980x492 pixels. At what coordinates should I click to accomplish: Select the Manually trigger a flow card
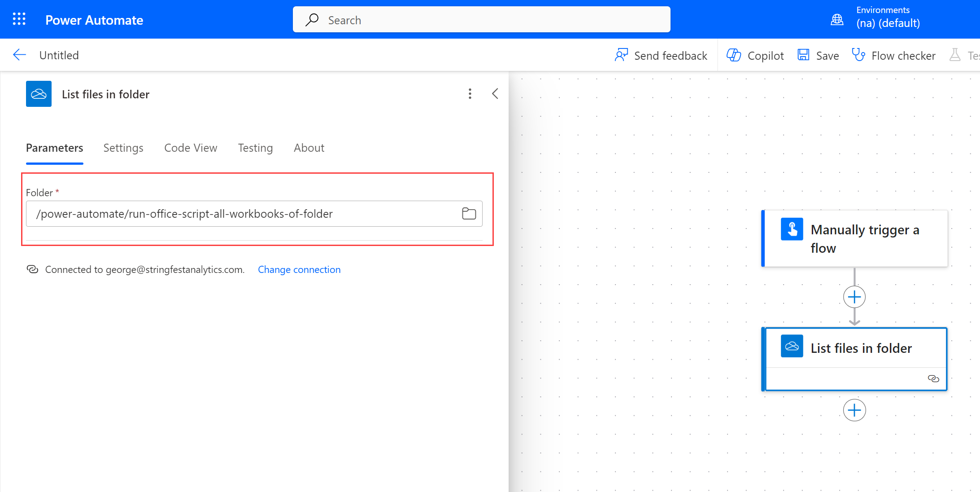tap(855, 239)
